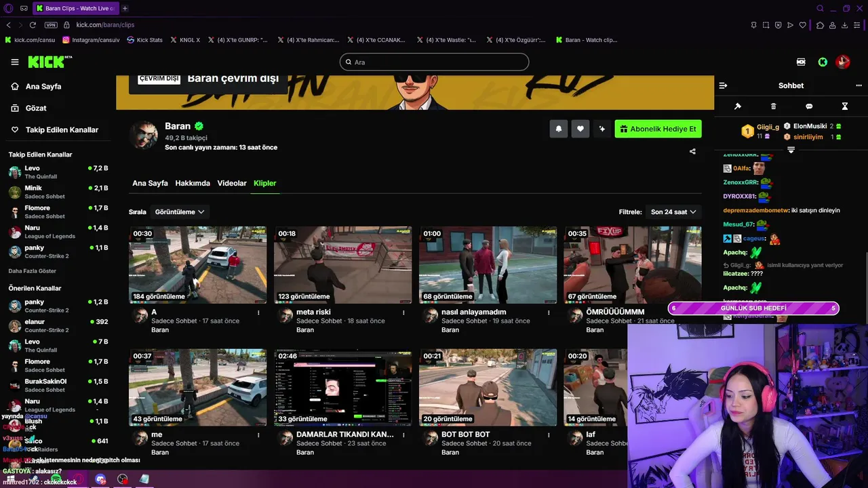
Task: Open options menu for DAMARLAR TIKANDI clip
Action: coord(403,435)
